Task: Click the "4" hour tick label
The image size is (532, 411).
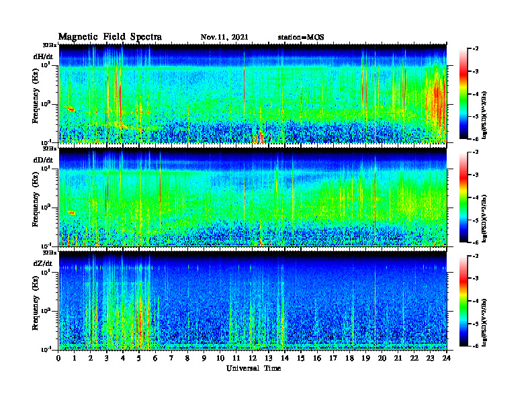Action: (123, 359)
